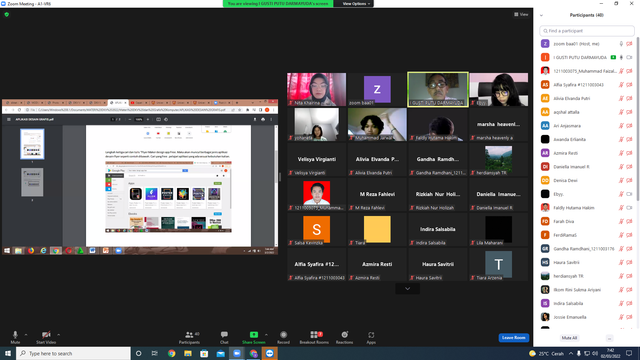This screenshot has width=640, height=360.
Task: Search in Find a participant field
Action: 587,31
